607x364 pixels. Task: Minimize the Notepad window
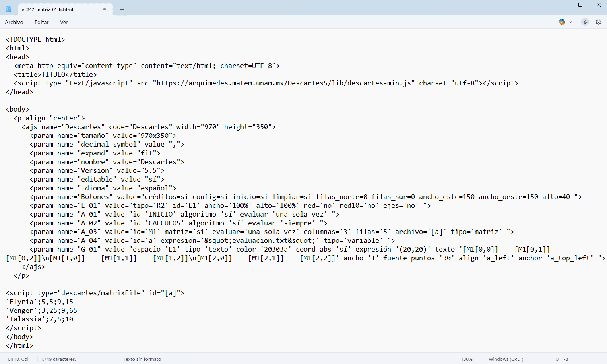tap(562, 5)
